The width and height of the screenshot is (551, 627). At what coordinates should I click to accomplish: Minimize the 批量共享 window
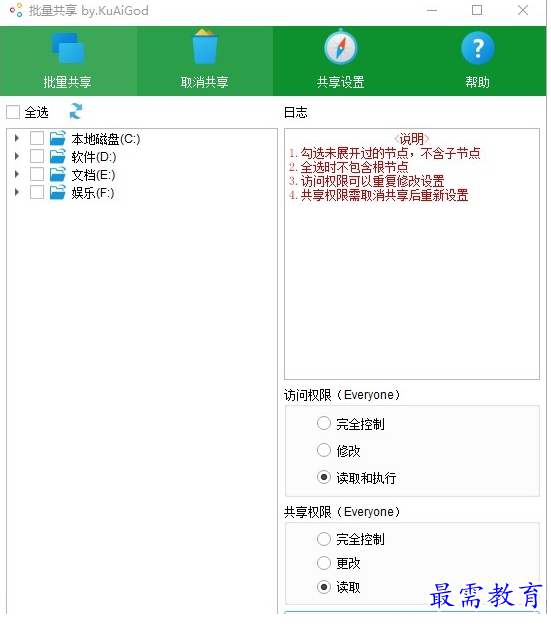coord(432,10)
